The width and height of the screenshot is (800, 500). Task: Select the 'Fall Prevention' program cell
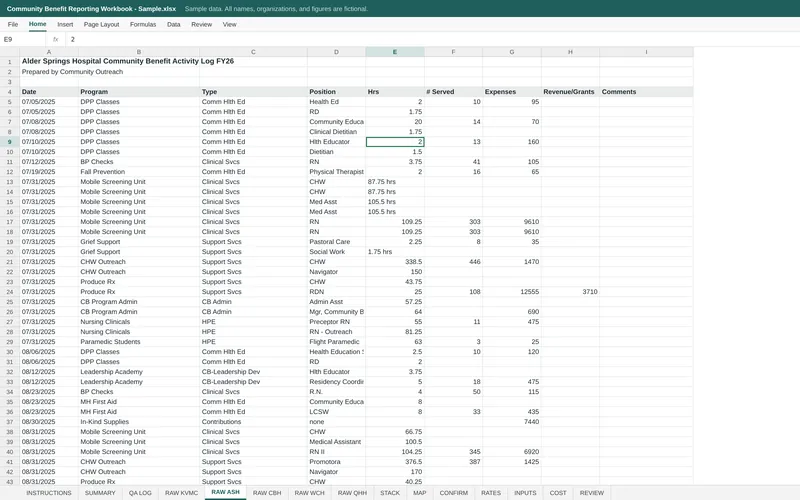[x=139, y=172]
